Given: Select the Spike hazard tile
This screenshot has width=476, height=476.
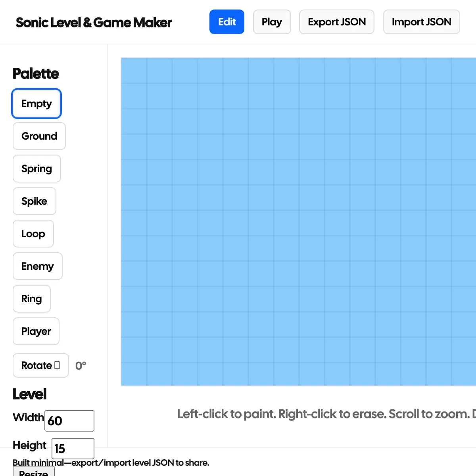Looking at the screenshot, I should tap(35, 201).
